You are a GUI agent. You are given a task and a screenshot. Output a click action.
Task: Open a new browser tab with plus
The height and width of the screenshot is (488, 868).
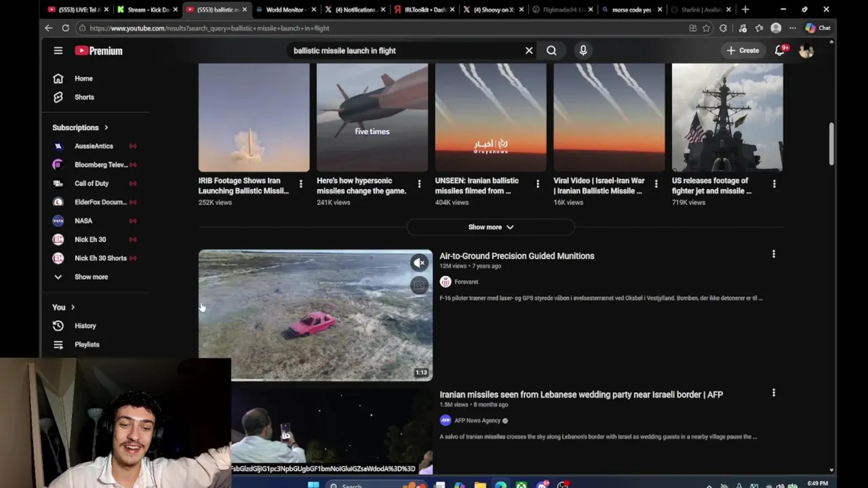click(745, 9)
